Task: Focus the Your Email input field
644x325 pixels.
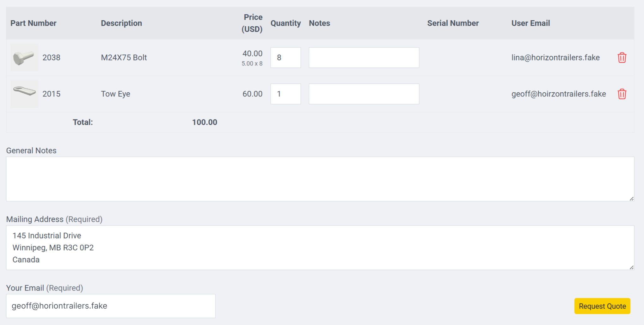Action: [111, 306]
